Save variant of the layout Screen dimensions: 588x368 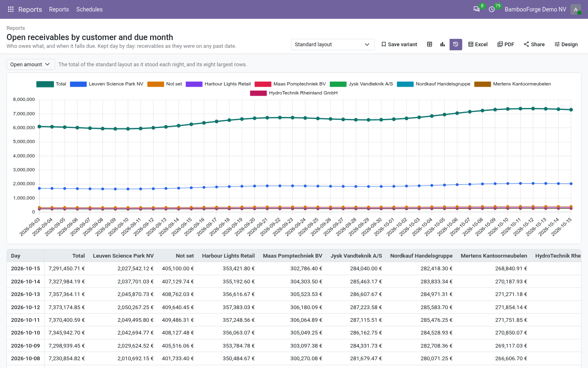[x=399, y=45]
